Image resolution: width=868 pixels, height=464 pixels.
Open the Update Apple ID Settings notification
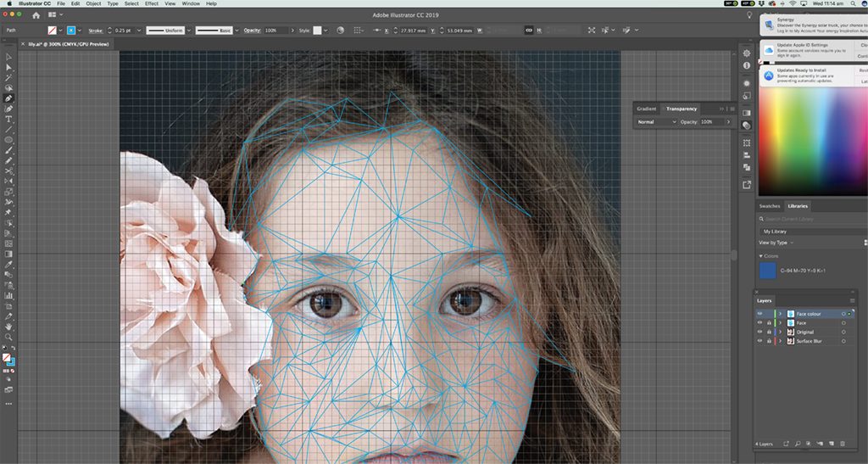point(814,50)
